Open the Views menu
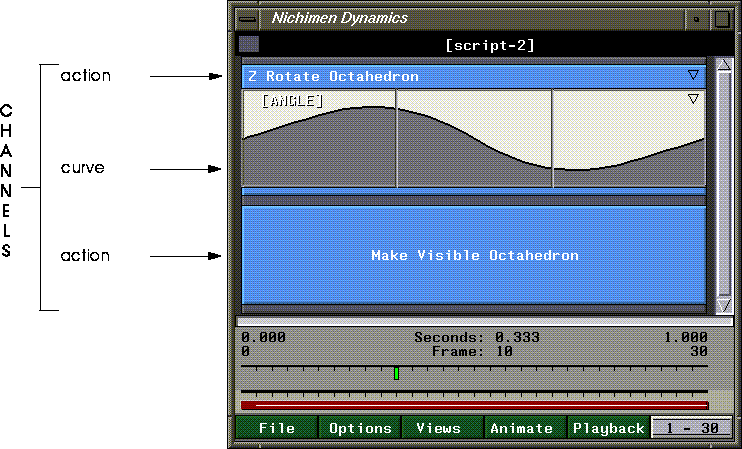Image resolution: width=742 pixels, height=449 pixels. pyautogui.click(x=443, y=428)
